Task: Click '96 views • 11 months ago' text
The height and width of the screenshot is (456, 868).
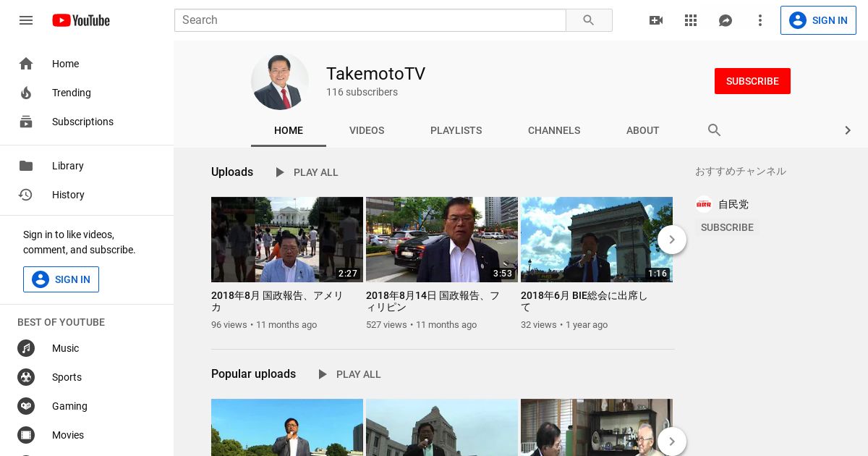Action: [x=264, y=325]
